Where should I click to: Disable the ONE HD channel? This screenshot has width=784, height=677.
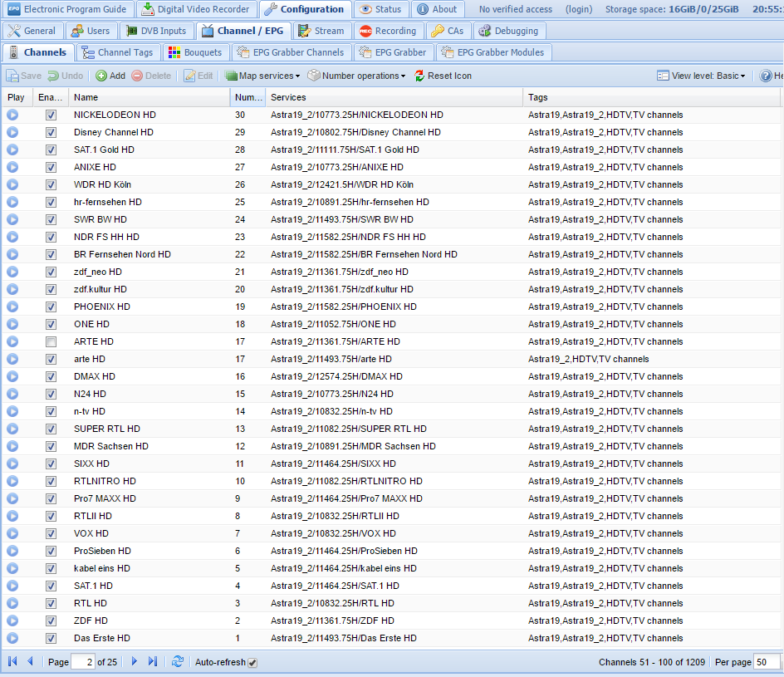point(51,325)
